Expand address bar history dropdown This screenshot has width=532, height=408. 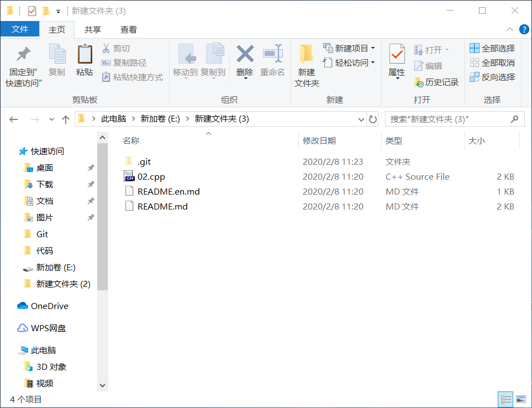[x=361, y=119]
